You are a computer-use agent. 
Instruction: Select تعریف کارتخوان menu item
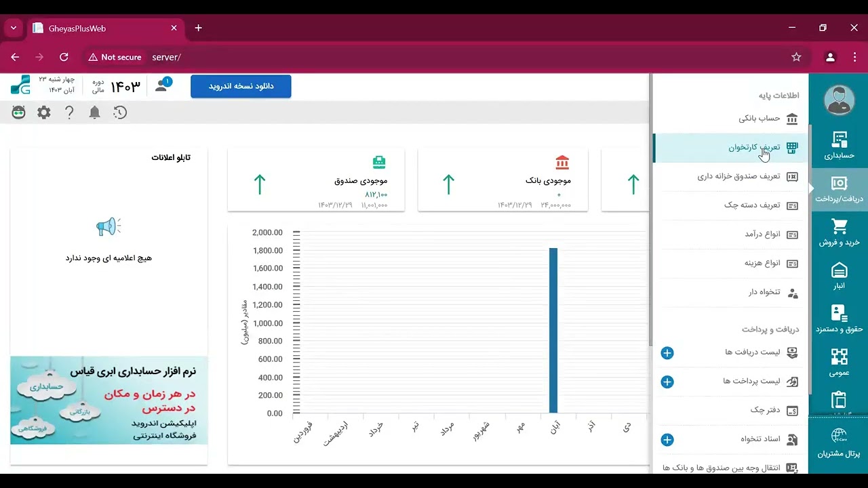(730, 148)
